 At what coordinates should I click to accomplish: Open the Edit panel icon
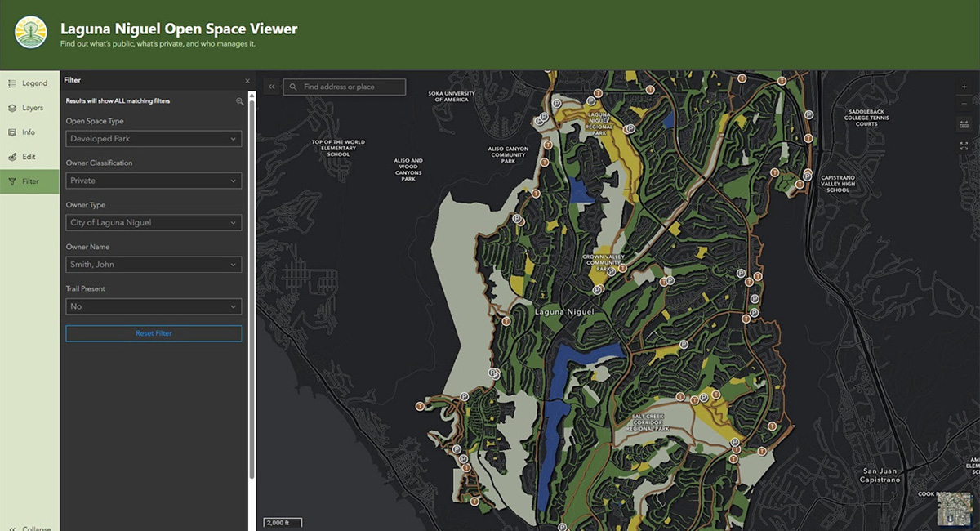[29, 156]
